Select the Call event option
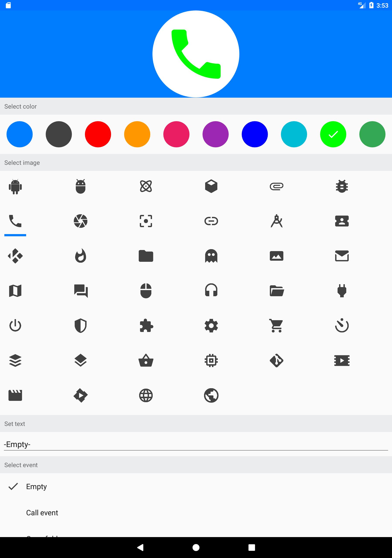Image resolution: width=392 pixels, height=558 pixels. (x=196, y=512)
